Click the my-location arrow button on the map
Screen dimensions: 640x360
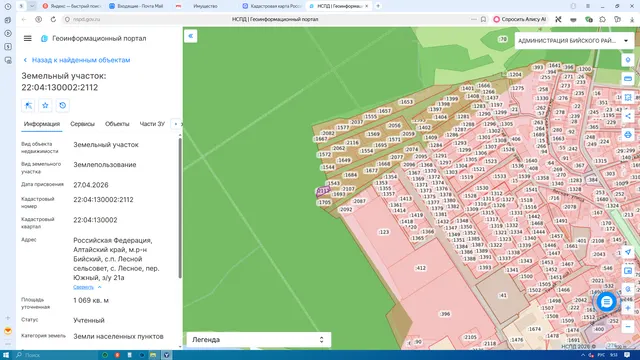point(628,252)
